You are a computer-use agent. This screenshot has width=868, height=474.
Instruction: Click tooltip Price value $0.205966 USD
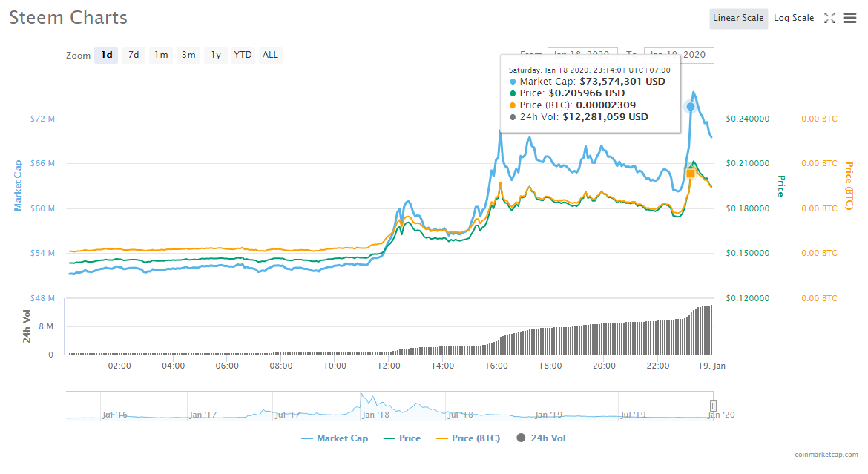(x=587, y=93)
